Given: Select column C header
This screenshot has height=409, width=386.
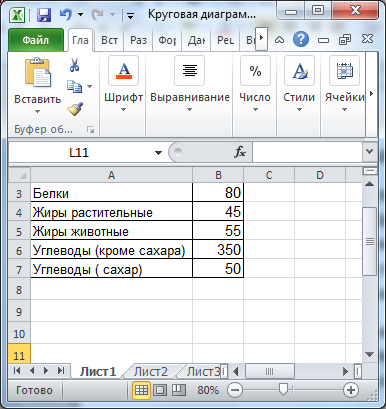Looking at the screenshot, I should coord(269,175).
